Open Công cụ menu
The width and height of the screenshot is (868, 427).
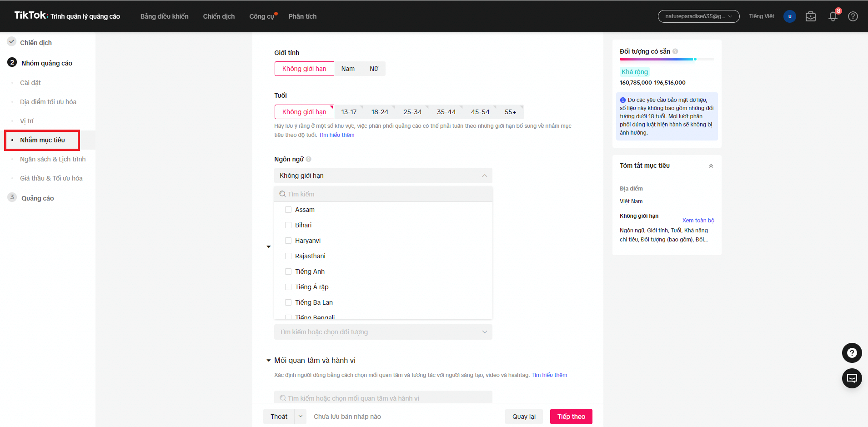click(262, 16)
